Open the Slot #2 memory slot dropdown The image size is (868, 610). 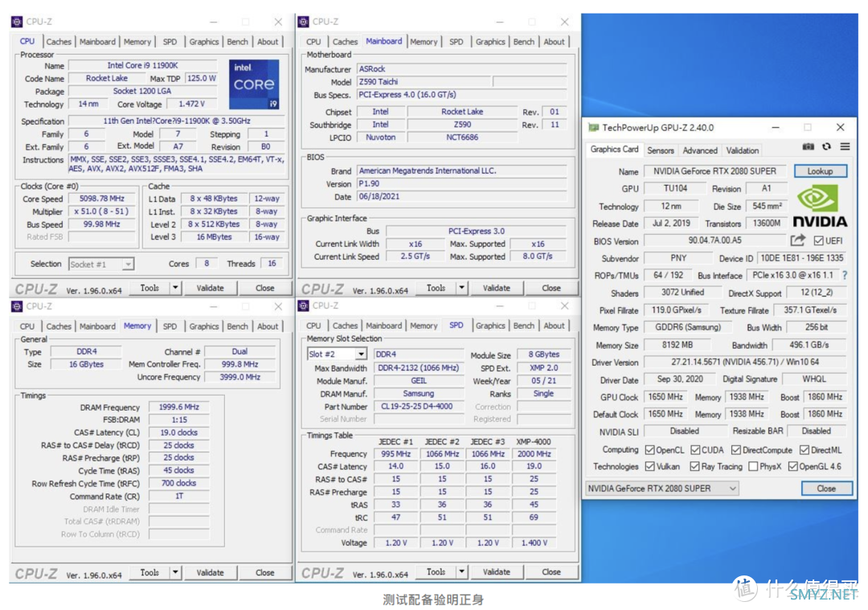pos(337,354)
